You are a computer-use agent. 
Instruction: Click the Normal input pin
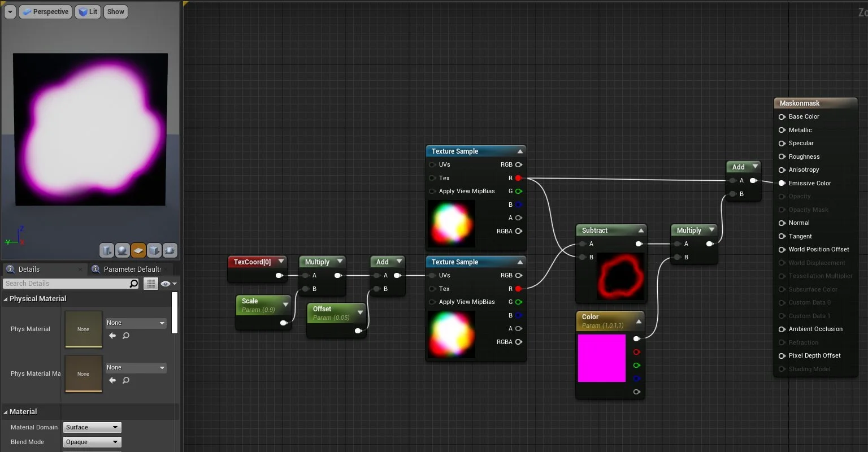coord(782,223)
